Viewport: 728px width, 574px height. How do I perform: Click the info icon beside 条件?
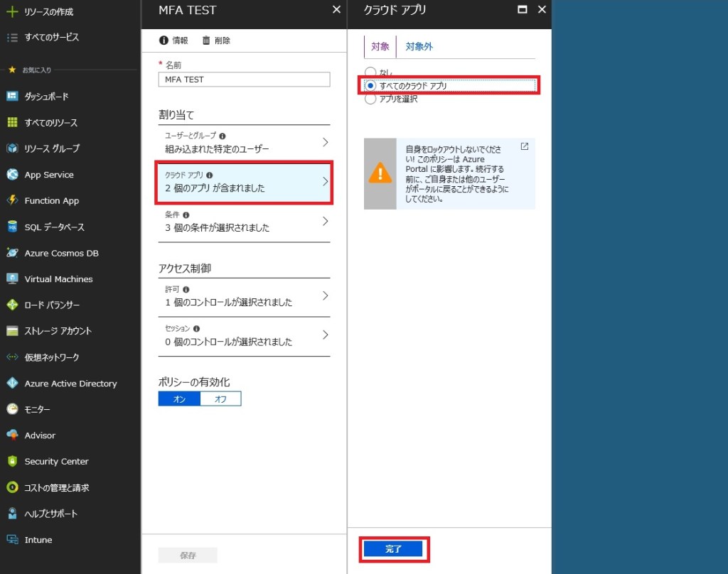[x=186, y=215]
